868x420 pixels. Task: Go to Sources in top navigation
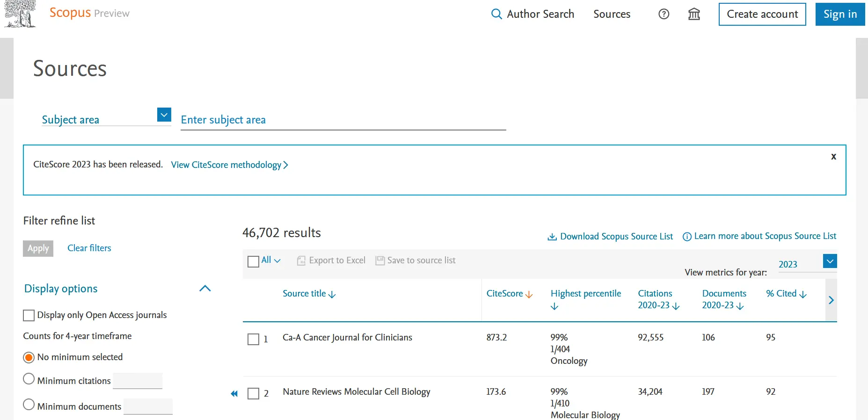point(612,14)
